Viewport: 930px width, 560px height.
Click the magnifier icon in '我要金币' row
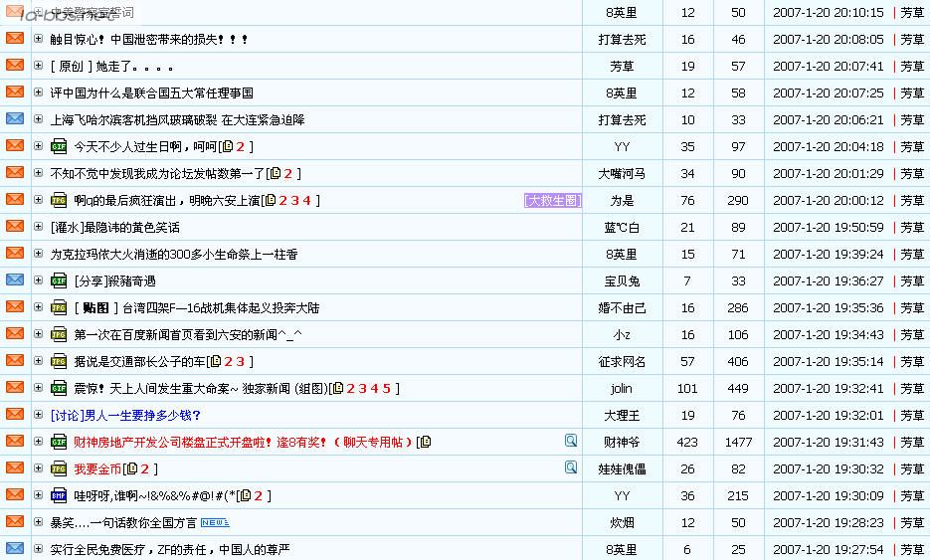point(571,467)
